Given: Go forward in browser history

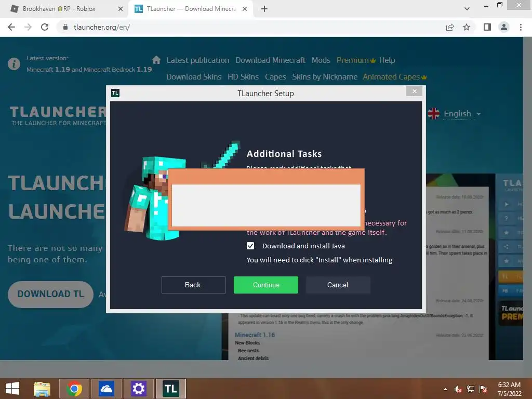Looking at the screenshot, I should [28, 27].
